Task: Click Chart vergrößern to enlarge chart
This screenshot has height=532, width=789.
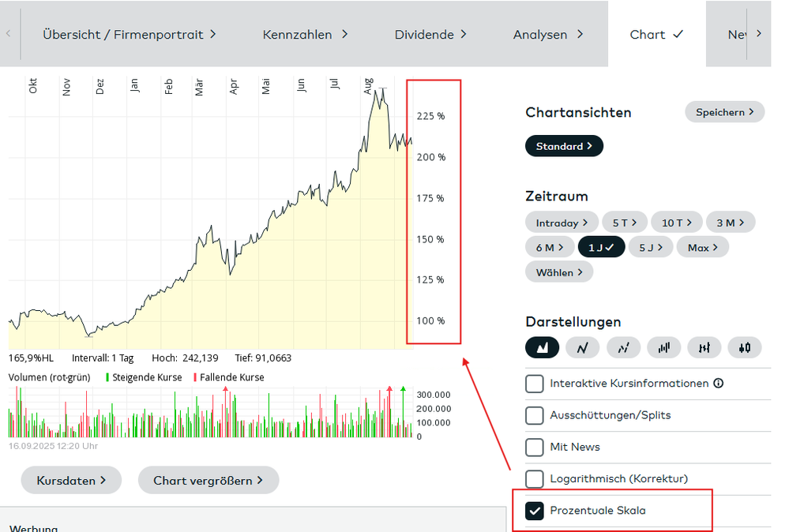Action: tap(209, 480)
